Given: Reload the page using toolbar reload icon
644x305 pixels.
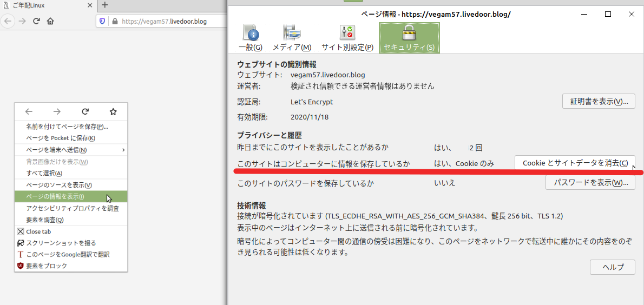Looking at the screenshot, I should [36, 21].
